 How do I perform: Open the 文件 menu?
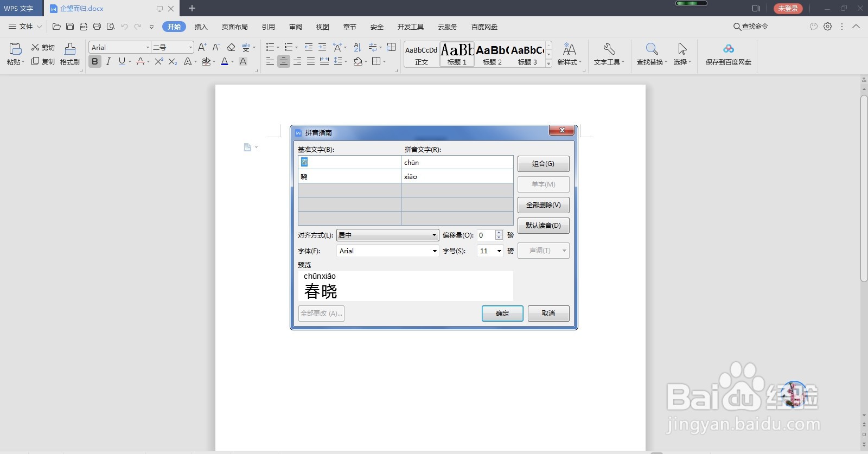click(x=25, y=27)
